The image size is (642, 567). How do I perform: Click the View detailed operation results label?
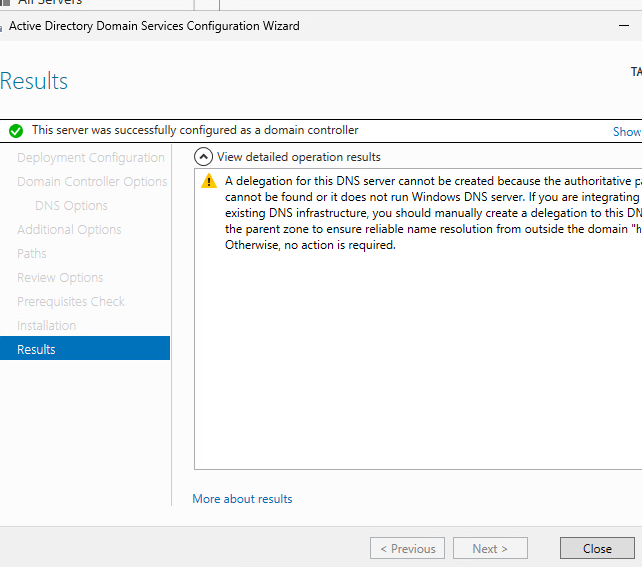(299, 157)
